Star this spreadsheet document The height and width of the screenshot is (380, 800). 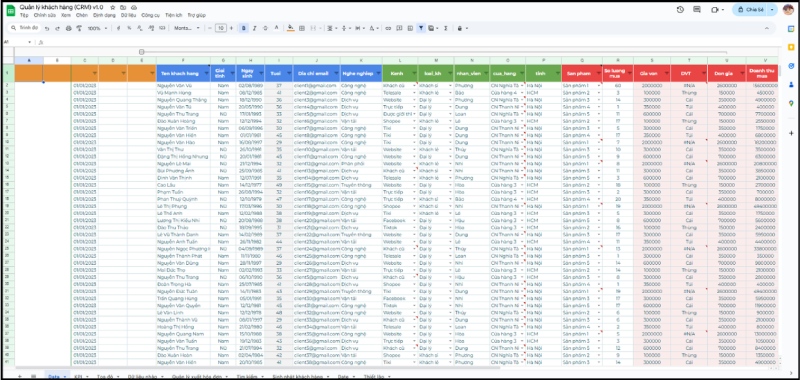tap(113, 8)
